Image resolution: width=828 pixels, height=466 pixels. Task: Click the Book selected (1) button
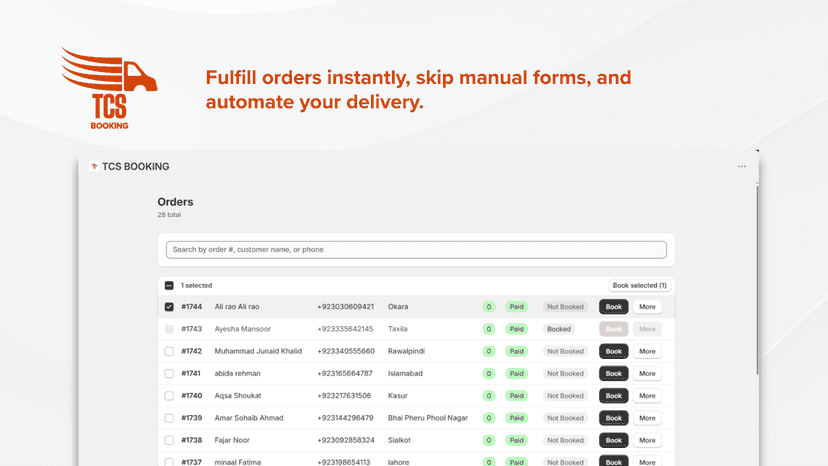tap(639, 285)
